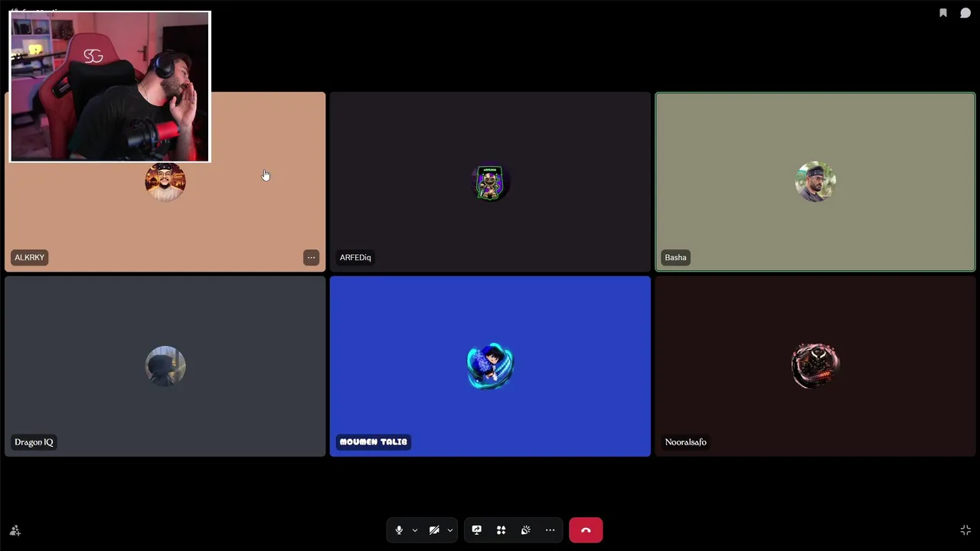Open the chat bubble icon at top right
The image size is (980, 551).
(x=965, y=13)
